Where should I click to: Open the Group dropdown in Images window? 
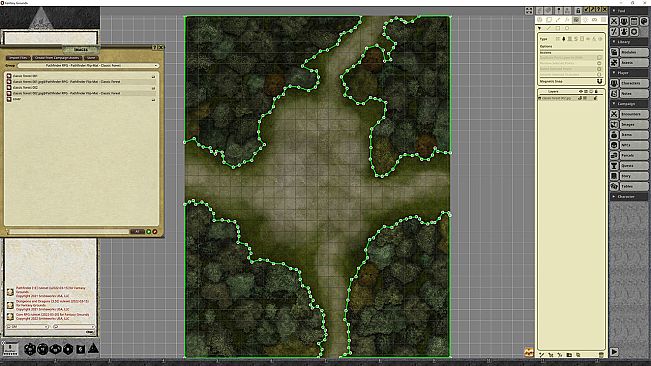[88, 66]
